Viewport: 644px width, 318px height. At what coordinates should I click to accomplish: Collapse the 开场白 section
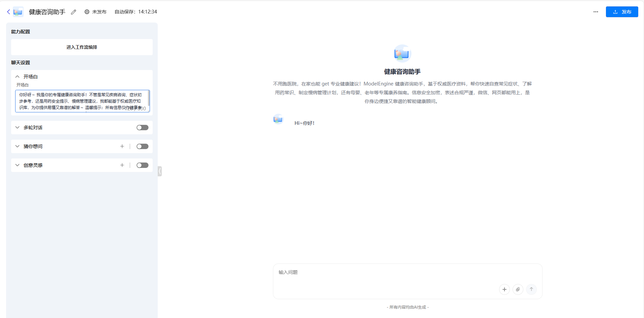click(17, 76)
